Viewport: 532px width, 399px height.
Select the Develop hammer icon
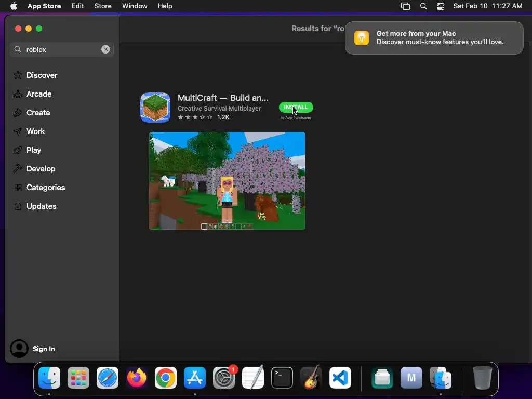tap(18, 169)
